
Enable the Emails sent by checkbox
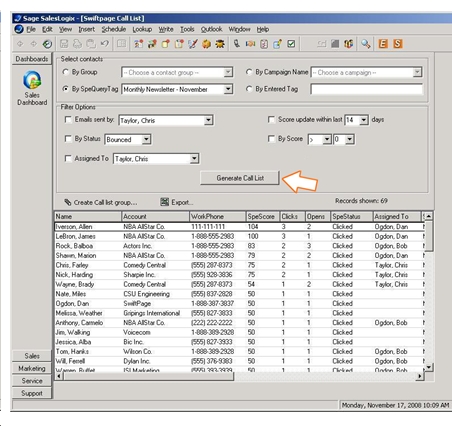(x=68, y=120)
